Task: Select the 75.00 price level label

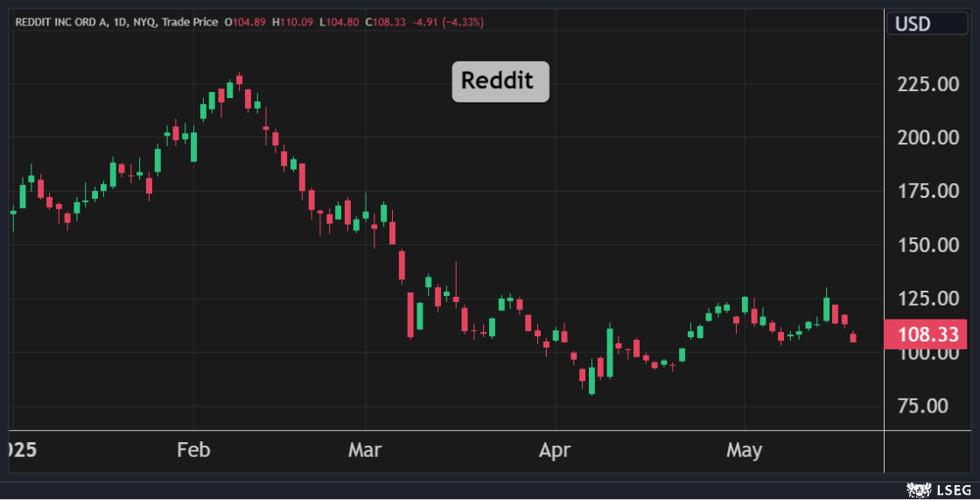Action: click(x=927, y=406)
